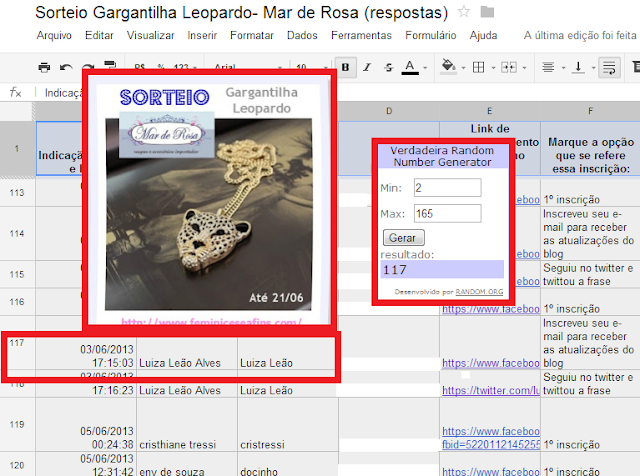The width and height of the screenshot is (640, 476).
Task: Click the text color A icon
Action: coord(410,67)
